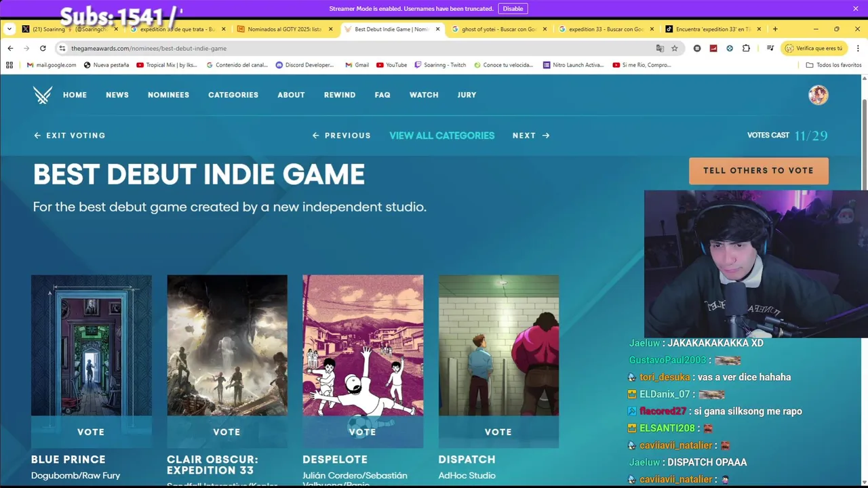Open site information icon in address bar
Viewport: 868px width, 488px height.
(62, 48)
